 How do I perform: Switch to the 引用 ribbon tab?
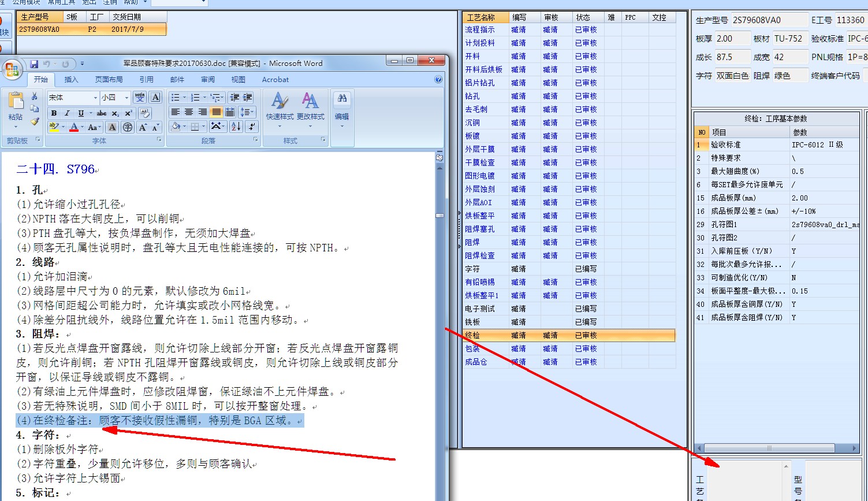pyautogui.click(x=147, y=80)
